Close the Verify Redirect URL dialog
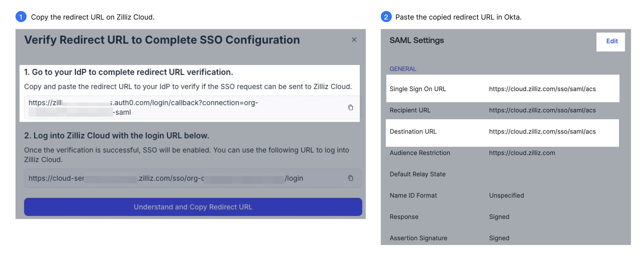The image size is (644, 256). coord(354,40)
